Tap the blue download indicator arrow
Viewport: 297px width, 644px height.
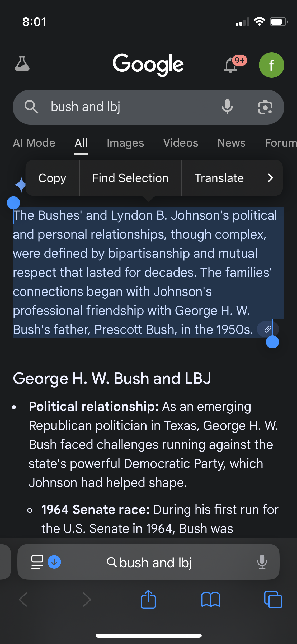(x=54, y=562)
